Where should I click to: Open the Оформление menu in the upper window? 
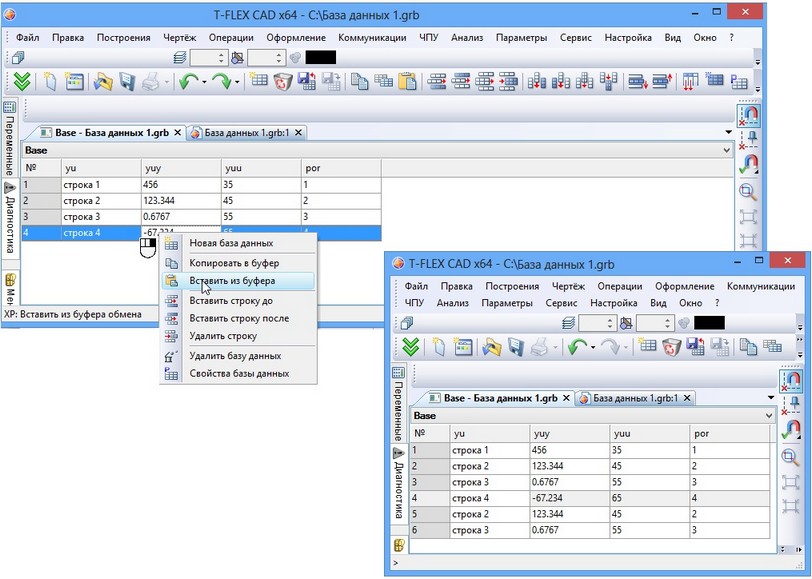click(296, 37)
